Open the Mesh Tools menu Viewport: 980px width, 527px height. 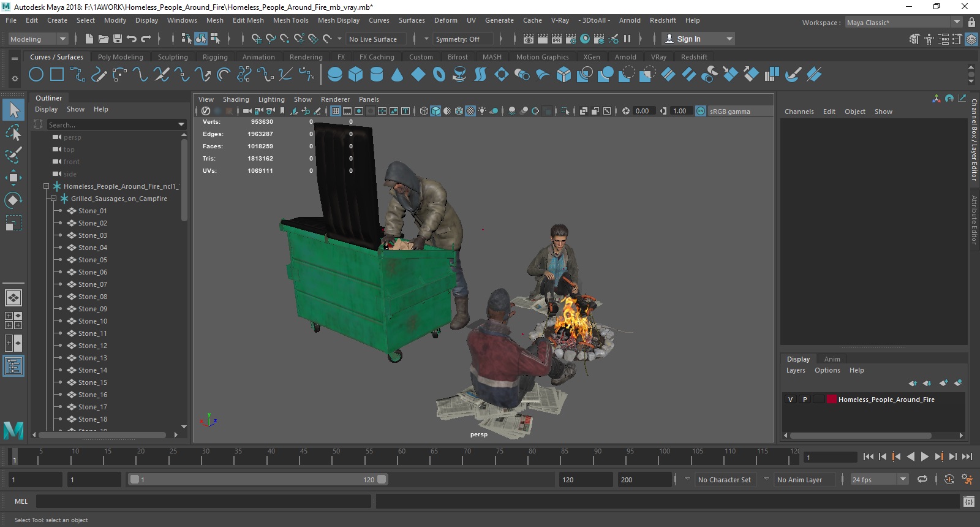pos(290,20)
